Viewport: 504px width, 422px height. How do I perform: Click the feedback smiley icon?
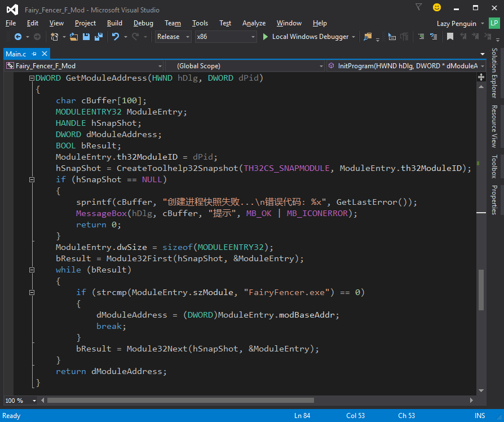click(437, 7)
